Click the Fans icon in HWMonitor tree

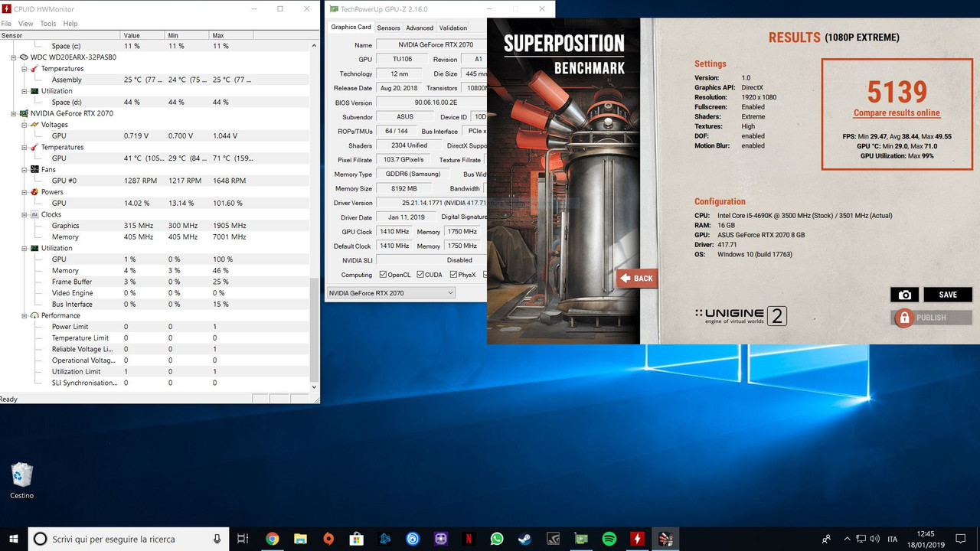coord(34,169)
